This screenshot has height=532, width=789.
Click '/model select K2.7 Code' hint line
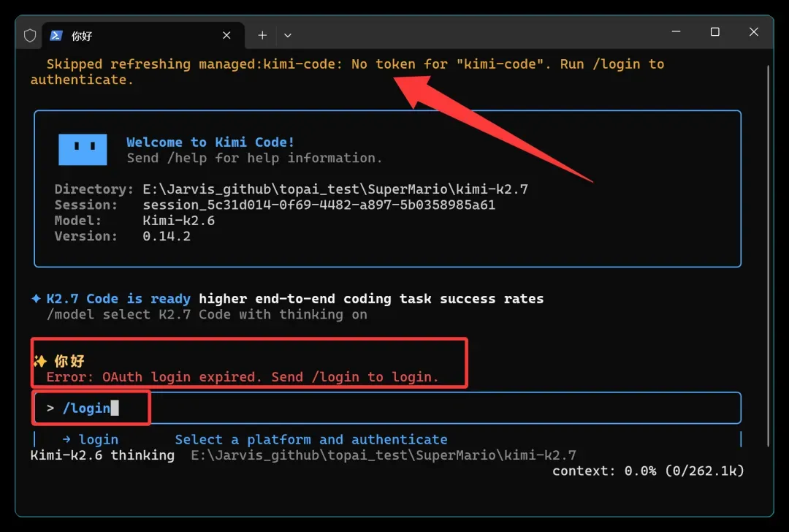(206, 314)
